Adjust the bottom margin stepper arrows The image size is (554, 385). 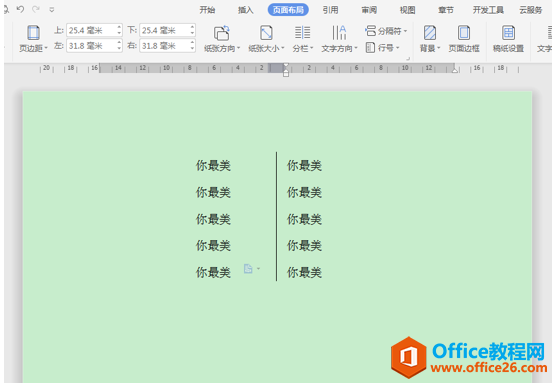point(193,30)
